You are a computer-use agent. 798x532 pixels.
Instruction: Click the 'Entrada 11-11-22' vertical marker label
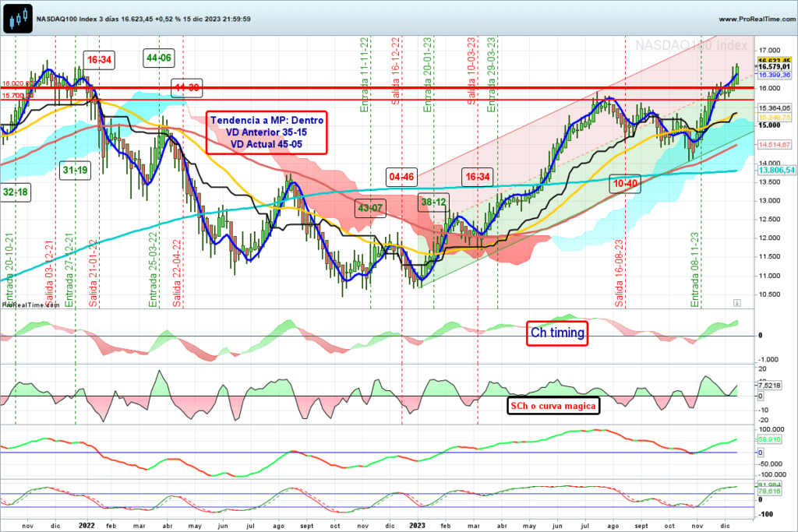365,74
